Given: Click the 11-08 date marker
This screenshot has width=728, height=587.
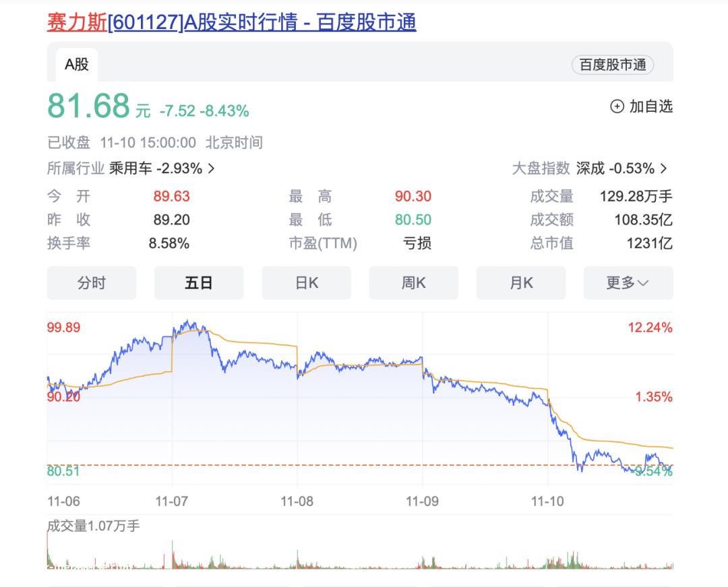Looking at the screenshot, I should point(297,501).
